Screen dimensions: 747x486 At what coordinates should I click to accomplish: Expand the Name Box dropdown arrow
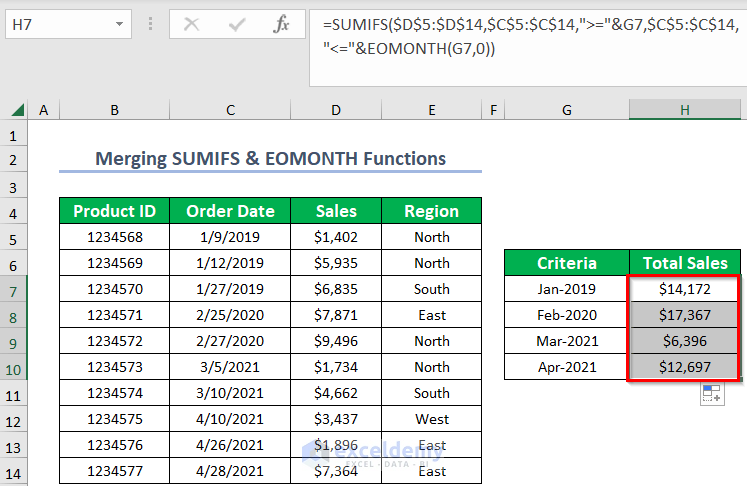pos(121,25)
